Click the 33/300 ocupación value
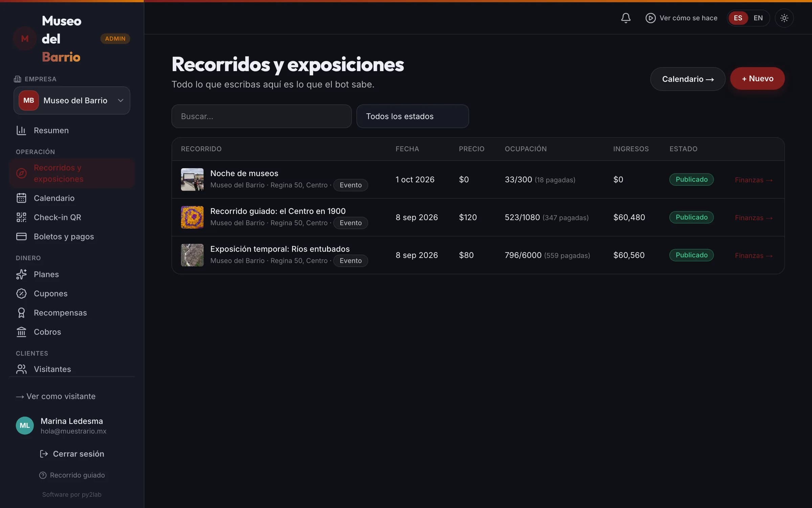 (x=518, y=179)
